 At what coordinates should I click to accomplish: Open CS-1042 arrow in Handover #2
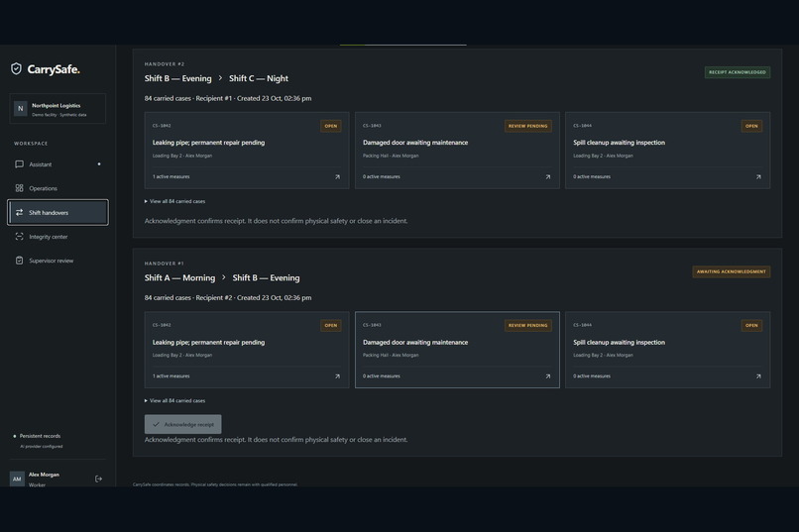pyautogui.click(x=337, y=176)
